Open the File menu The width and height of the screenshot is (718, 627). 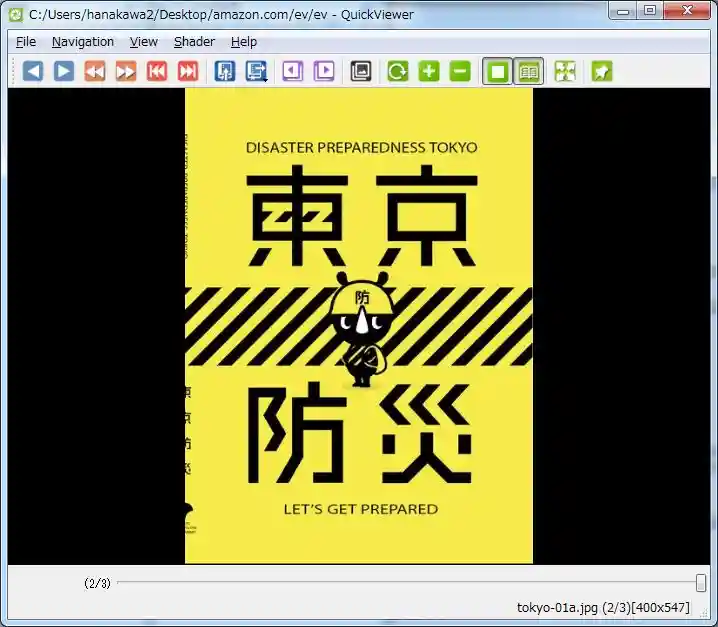click(26, 42)
